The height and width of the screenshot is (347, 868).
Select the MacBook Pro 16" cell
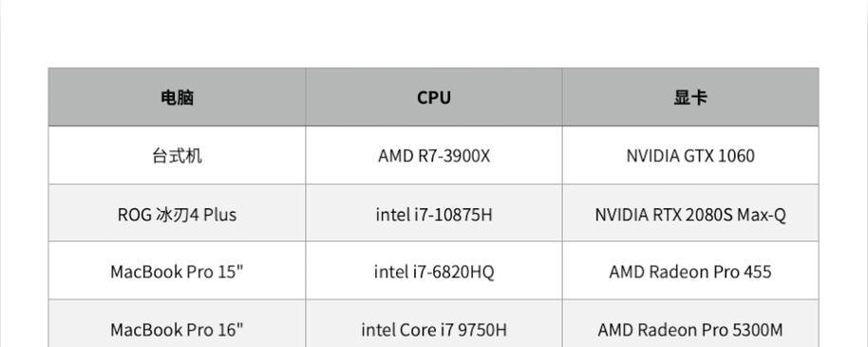[x=177, y=324]
